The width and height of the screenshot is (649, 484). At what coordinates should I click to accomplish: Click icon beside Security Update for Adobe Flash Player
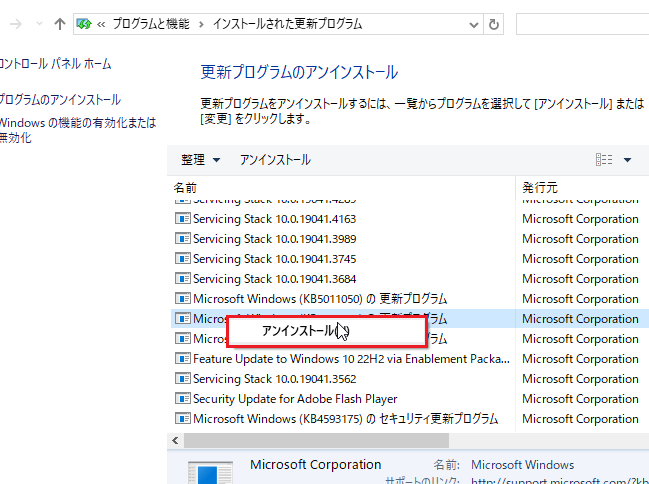(182, 399)
